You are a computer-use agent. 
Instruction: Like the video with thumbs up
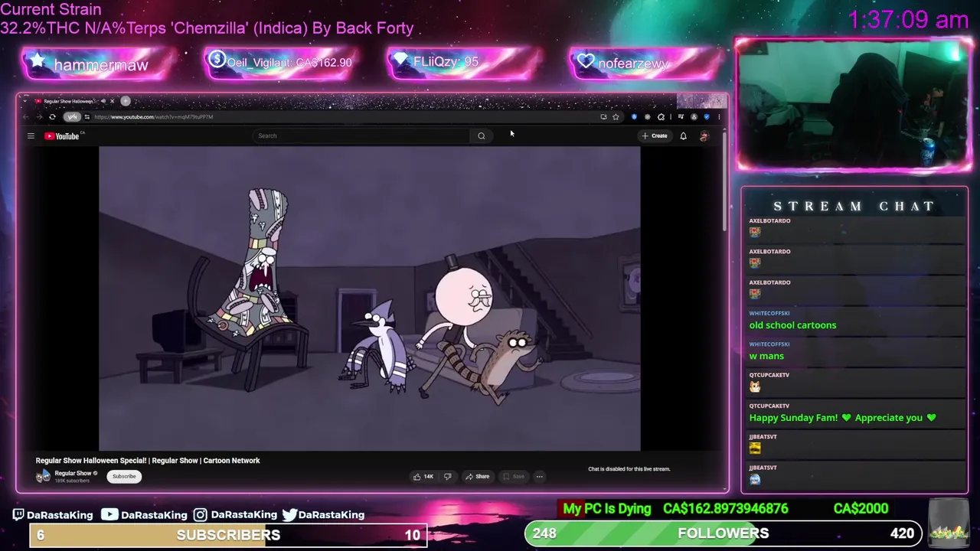point(423,477)
